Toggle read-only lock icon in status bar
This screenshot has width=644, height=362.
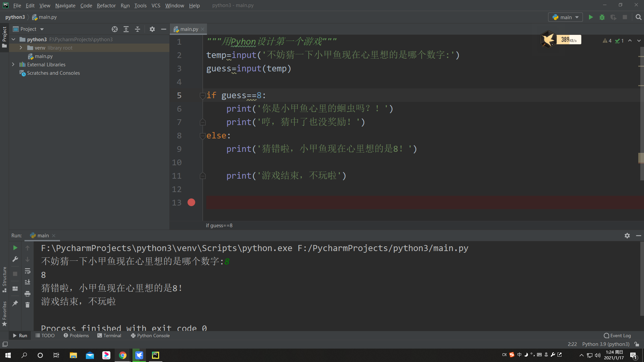tap(637, 344)
